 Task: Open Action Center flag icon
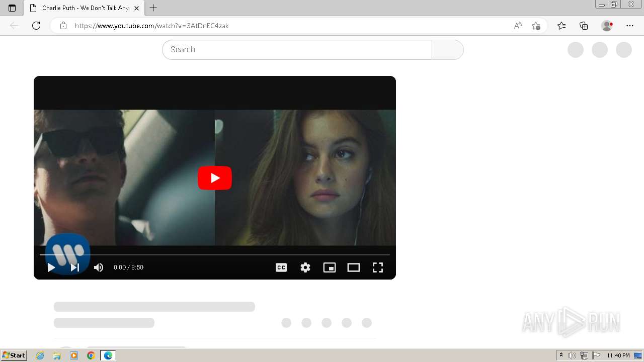pyautogui.click(x=596, y=355)
